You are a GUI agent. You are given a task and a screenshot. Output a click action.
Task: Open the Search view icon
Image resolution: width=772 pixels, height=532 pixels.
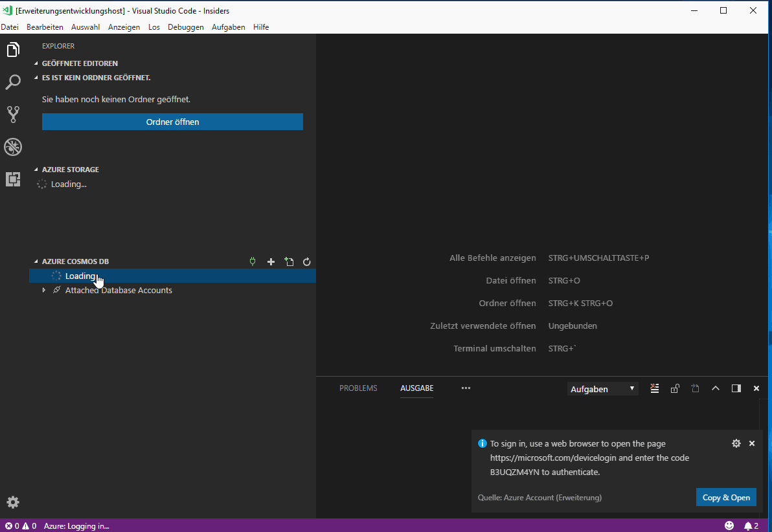pos(14,82)
